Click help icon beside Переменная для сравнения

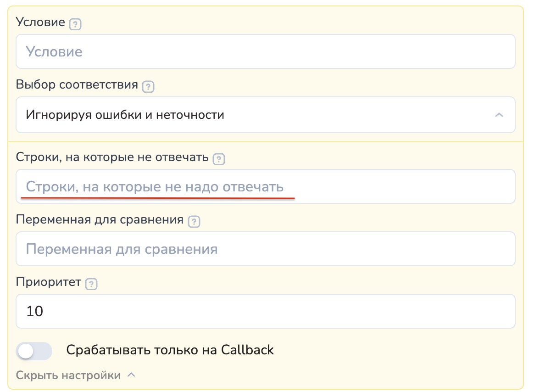coord(195,222)
